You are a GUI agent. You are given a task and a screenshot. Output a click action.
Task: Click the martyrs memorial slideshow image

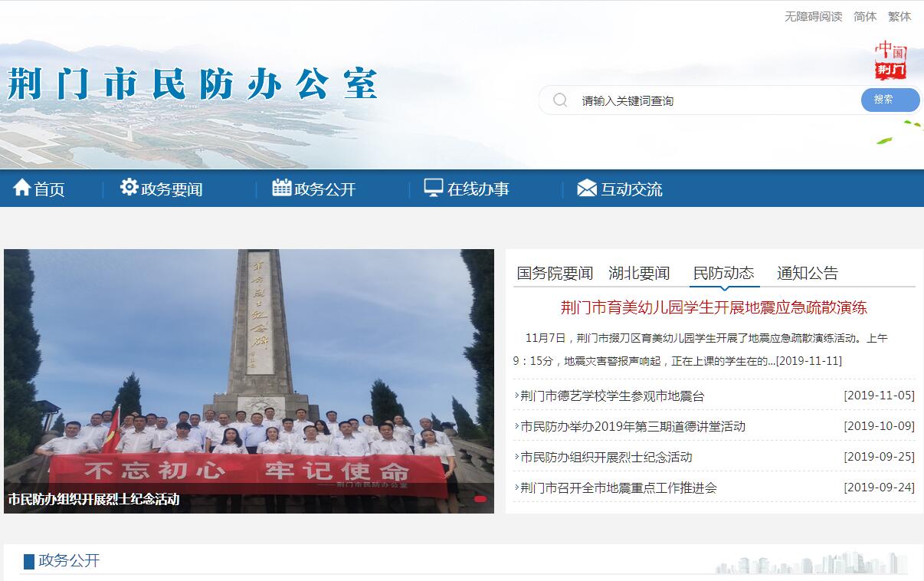[249, 381]
